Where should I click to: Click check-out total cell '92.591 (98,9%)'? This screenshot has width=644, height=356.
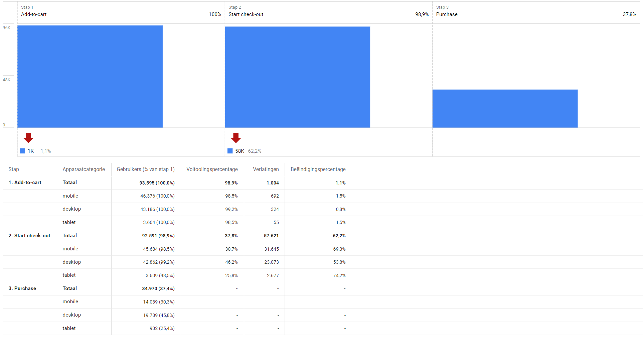(x=158, y=236)
